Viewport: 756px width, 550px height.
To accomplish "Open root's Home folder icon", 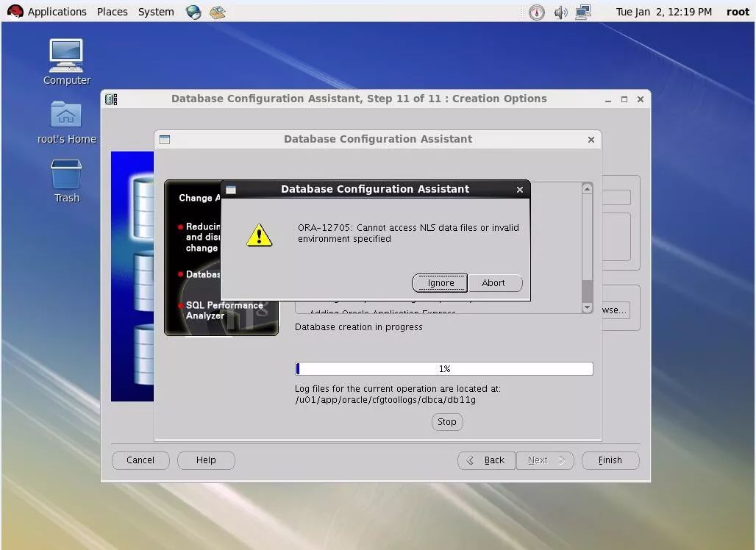I will (66, 123).
